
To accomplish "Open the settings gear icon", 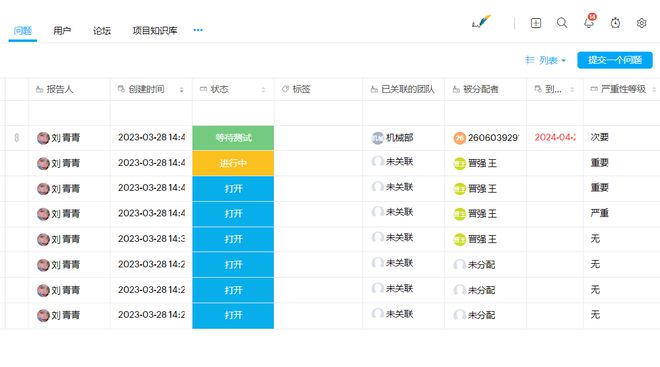I will coord(641,23).
